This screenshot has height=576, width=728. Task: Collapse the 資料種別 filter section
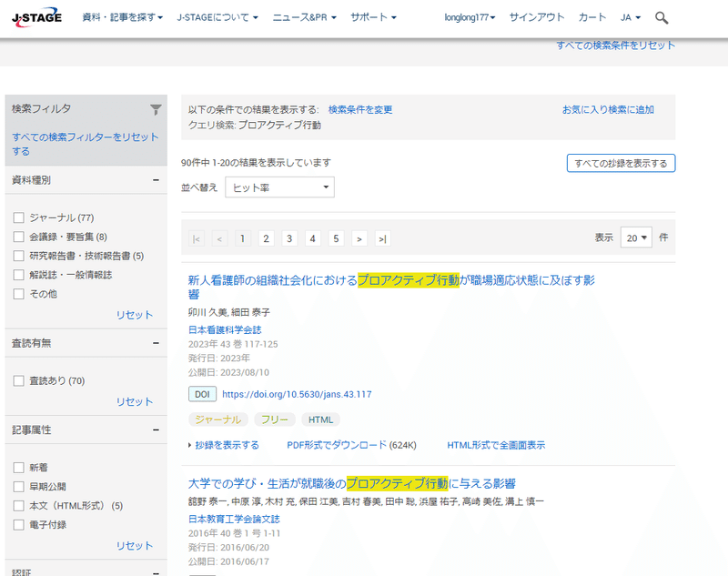click(x=157, y=180)
